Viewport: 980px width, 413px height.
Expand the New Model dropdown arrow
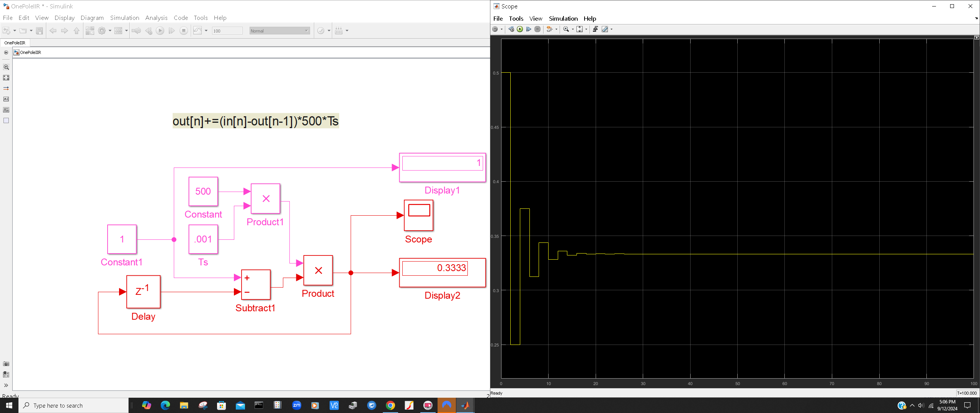[x=15, y=31]
